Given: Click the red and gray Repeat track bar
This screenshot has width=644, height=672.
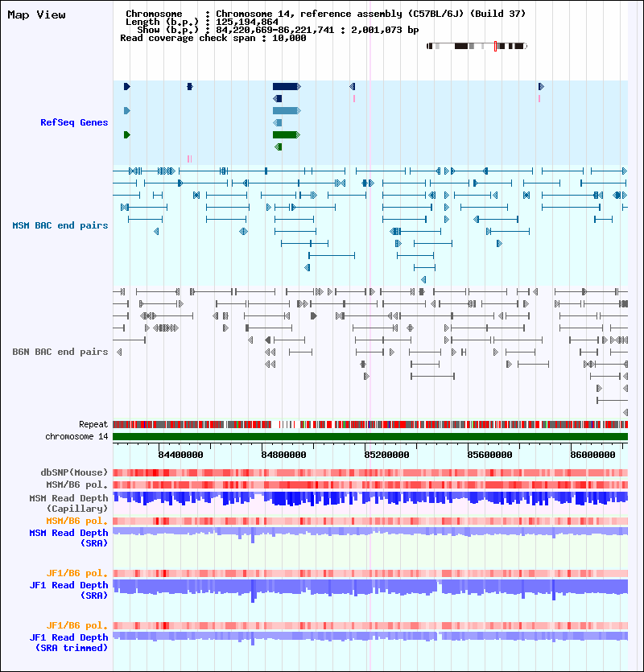Looking at the screenshot, I should tap(370, 425).
